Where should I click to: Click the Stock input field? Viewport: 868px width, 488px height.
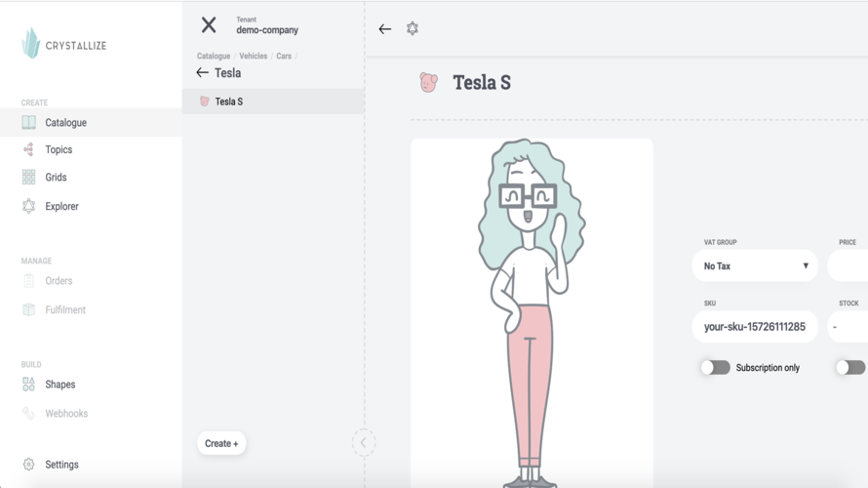pos(848,327)
